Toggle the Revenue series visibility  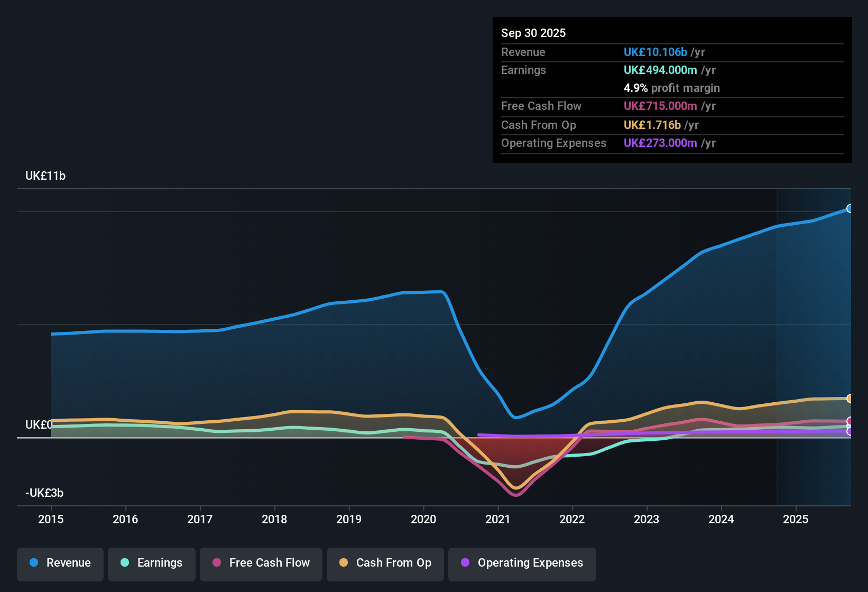(60, 563)
